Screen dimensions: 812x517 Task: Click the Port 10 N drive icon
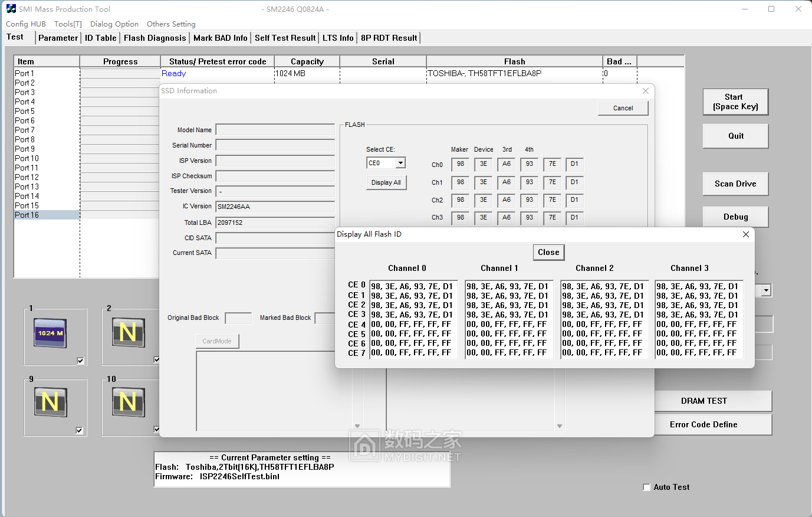tap(128, 402)
